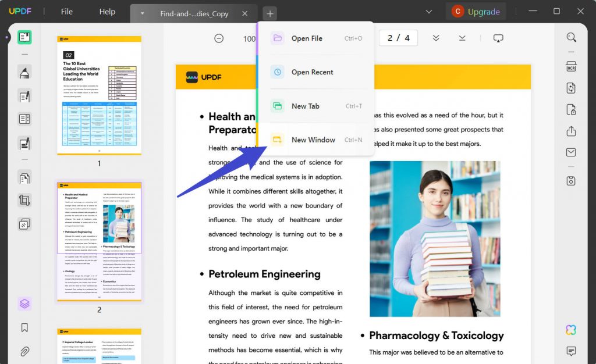Open document search with magnifier icon

coord(570,37)
